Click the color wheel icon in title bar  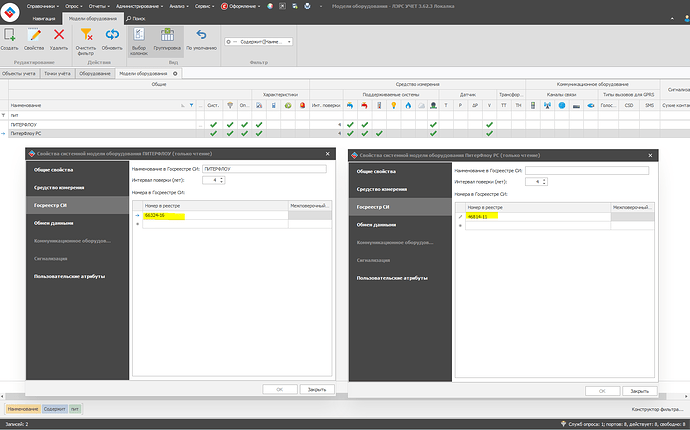[x=270, y=6]
